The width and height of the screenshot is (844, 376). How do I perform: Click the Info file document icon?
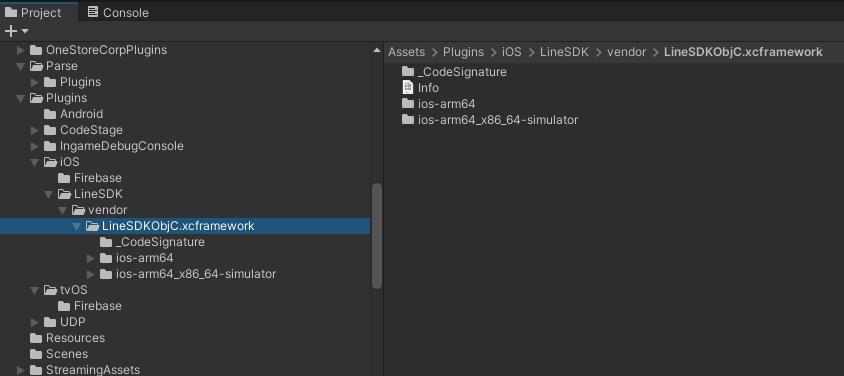(408, 88)
